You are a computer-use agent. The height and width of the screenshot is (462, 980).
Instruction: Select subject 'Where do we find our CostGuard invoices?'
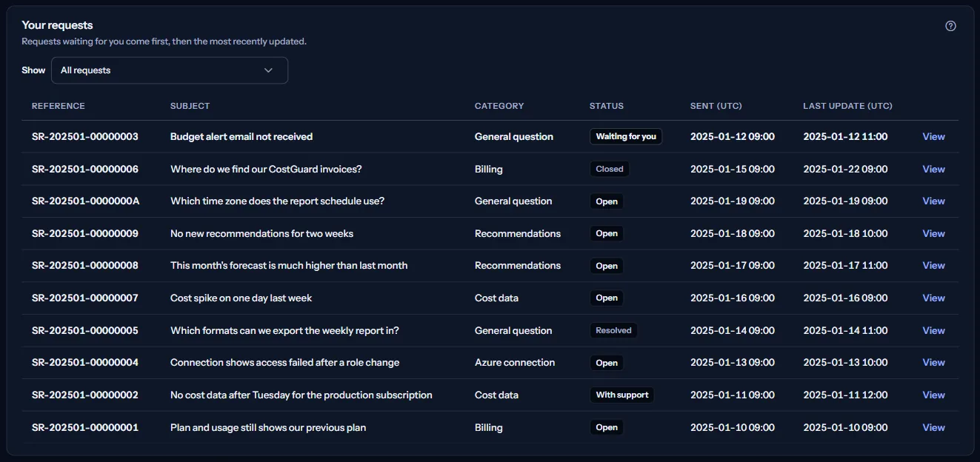tap(266, 169)
